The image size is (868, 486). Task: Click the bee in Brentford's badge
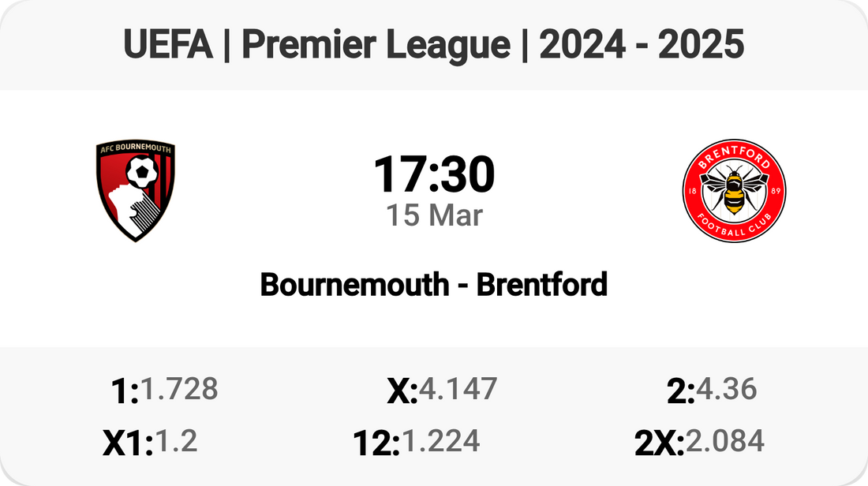click(x=734, y=187)
